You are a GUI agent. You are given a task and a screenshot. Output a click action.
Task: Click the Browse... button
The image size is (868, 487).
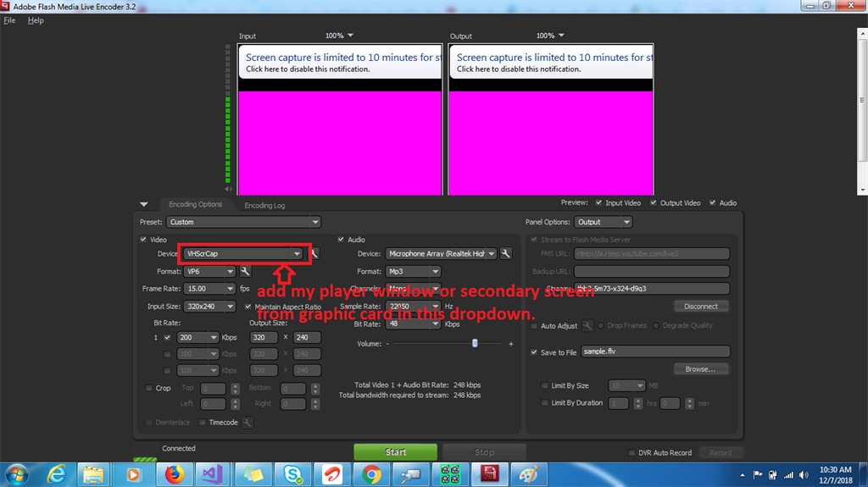[701, 369]
